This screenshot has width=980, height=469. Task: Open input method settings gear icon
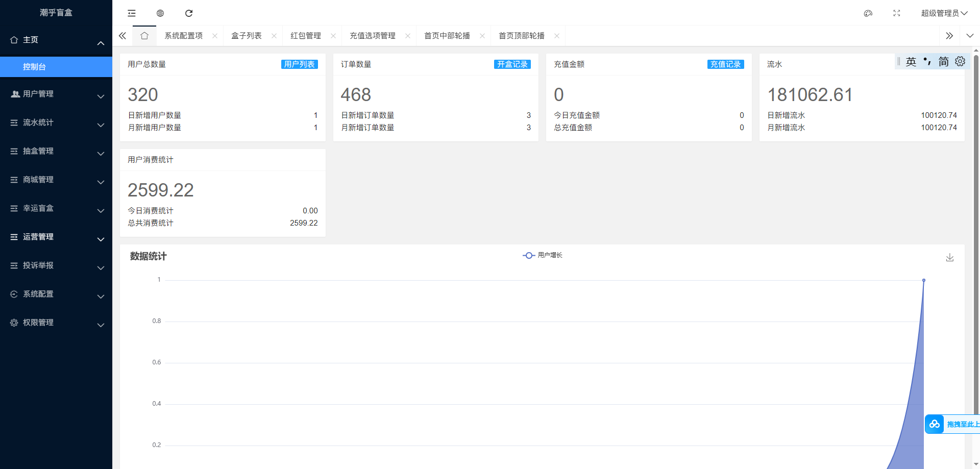(960, 61)
